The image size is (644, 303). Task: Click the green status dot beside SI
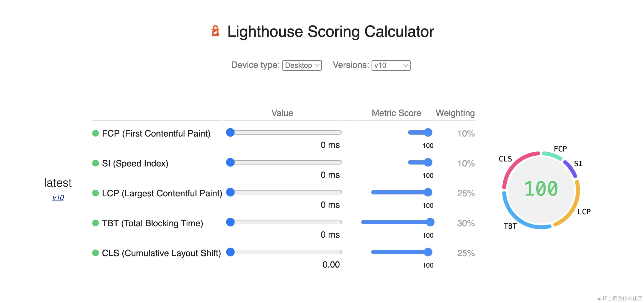point(96,163)
